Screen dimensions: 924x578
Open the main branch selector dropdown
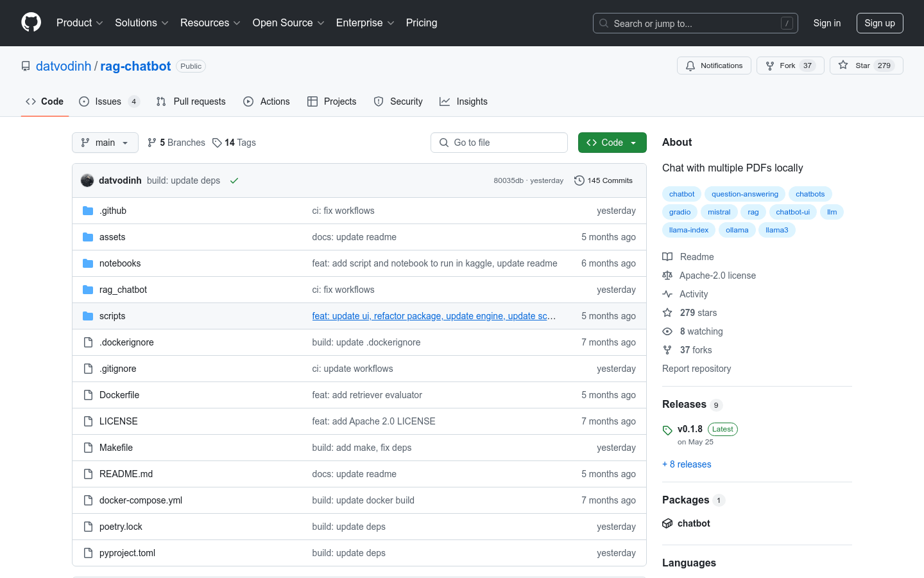[105, 143]
